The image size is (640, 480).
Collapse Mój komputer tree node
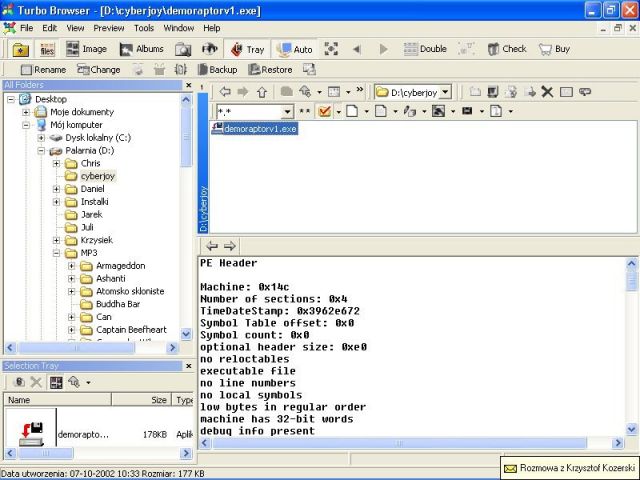[26, 125]
